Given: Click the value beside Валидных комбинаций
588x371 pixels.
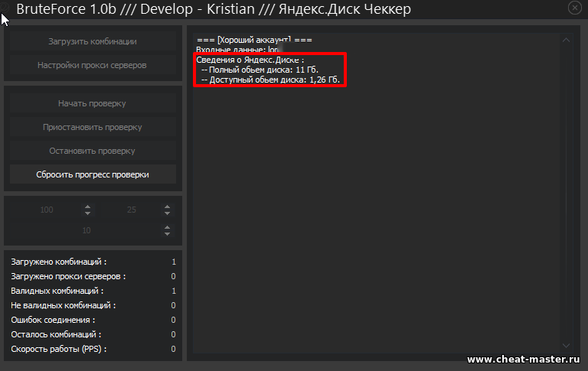Looking at the screenshot, I should (174, 291).
